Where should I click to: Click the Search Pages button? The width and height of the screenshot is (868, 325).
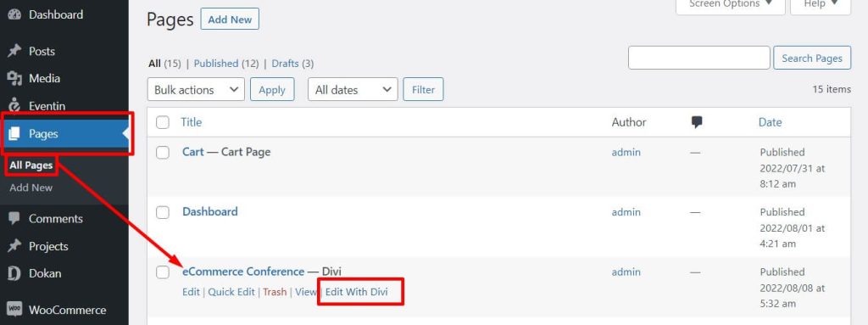(812, 59)
